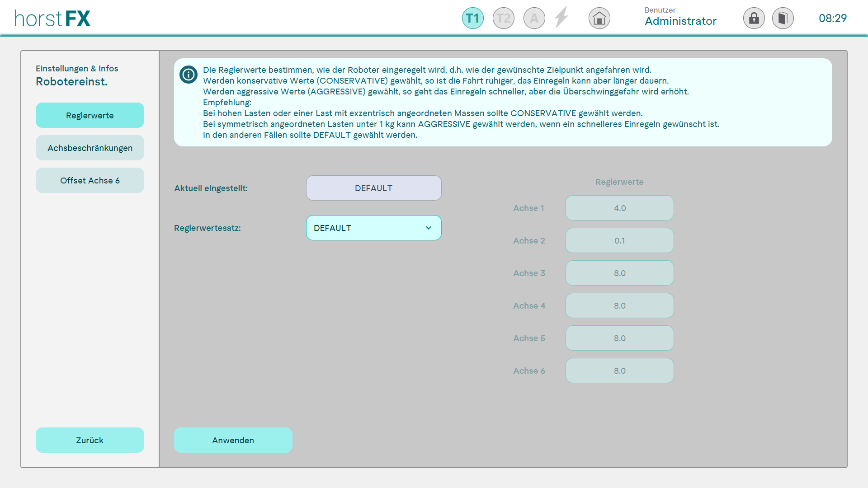Click the current DEFAULT setting field
The height and width of the screenshot is (488, 868).
(x=373, y=188)
